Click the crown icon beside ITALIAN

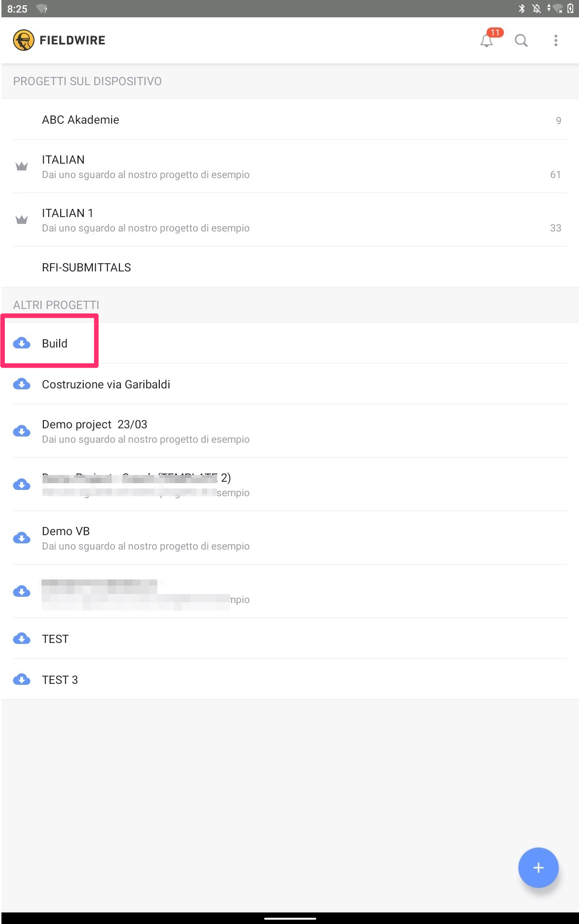(22, 167)
